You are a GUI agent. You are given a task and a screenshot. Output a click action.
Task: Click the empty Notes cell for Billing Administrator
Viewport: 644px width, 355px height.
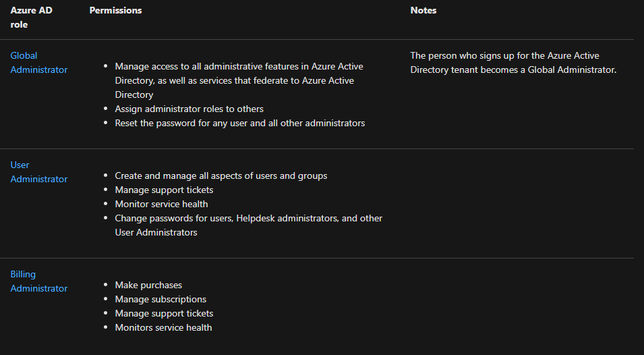[519, 305]
